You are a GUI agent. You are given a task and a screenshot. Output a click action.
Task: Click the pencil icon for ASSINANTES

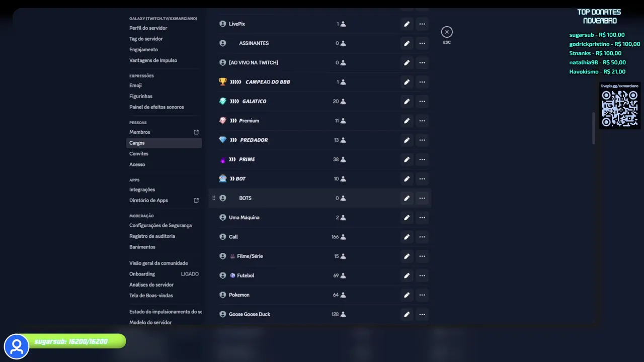[407, 43]
